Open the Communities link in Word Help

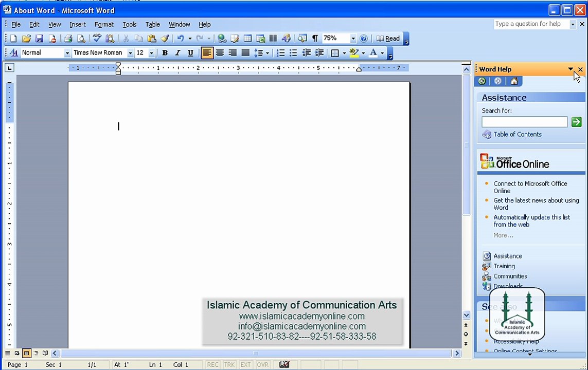tap(510, 276)
